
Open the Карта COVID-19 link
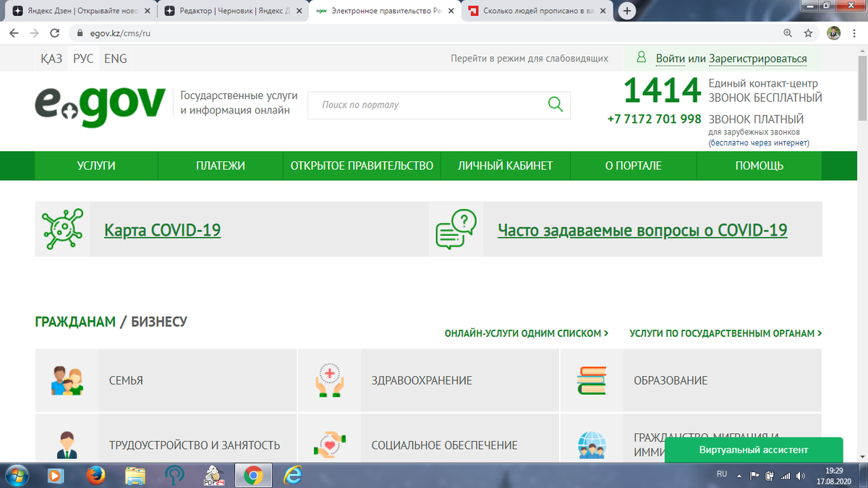pos(163,230)
